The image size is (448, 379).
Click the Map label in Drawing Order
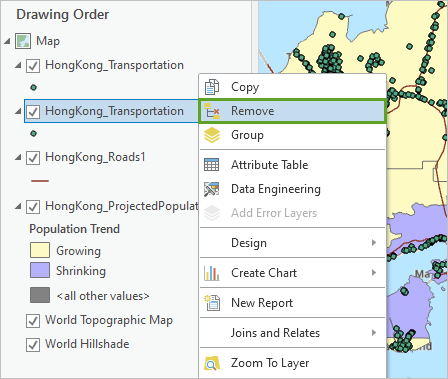coord(48,41)
